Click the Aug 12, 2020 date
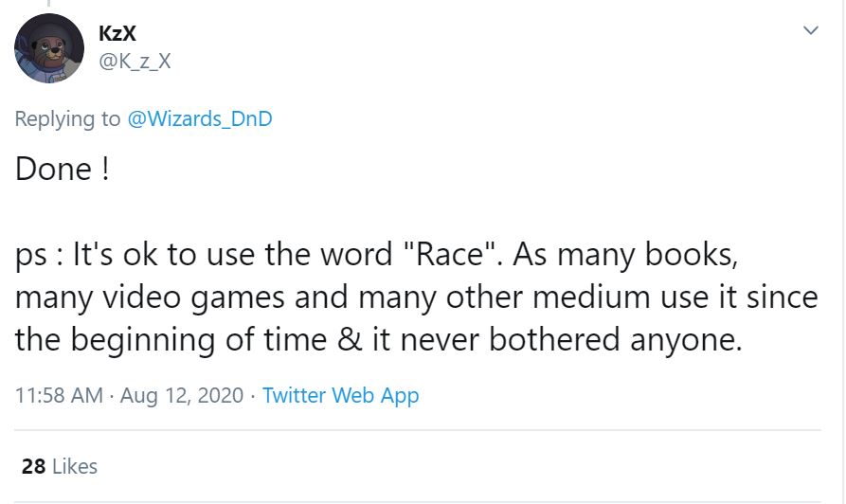This screenshot has height=504, width=846. tap(182, 395)
